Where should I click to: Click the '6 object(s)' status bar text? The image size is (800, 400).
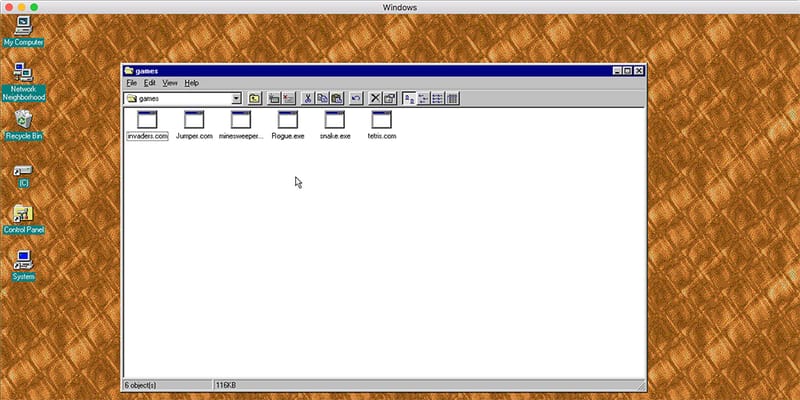click(x=141, y=385)
